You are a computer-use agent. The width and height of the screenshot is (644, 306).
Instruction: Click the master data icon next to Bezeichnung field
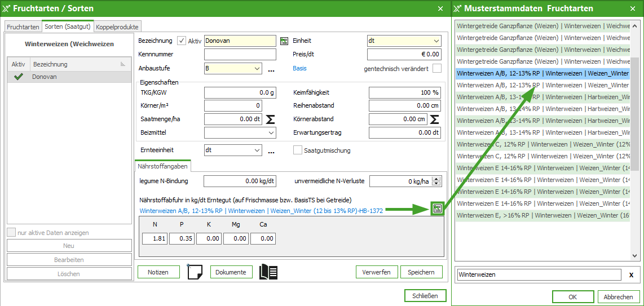284,41
